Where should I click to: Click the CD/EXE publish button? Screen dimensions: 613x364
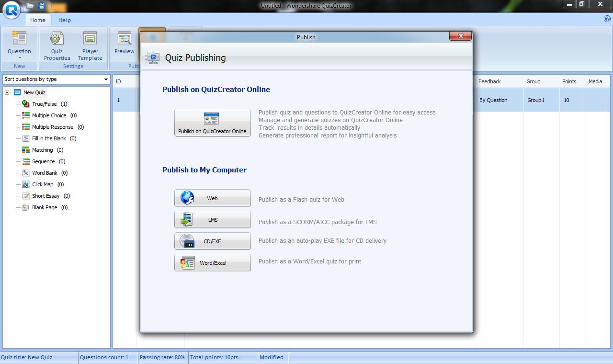click(x=213, y=241)
